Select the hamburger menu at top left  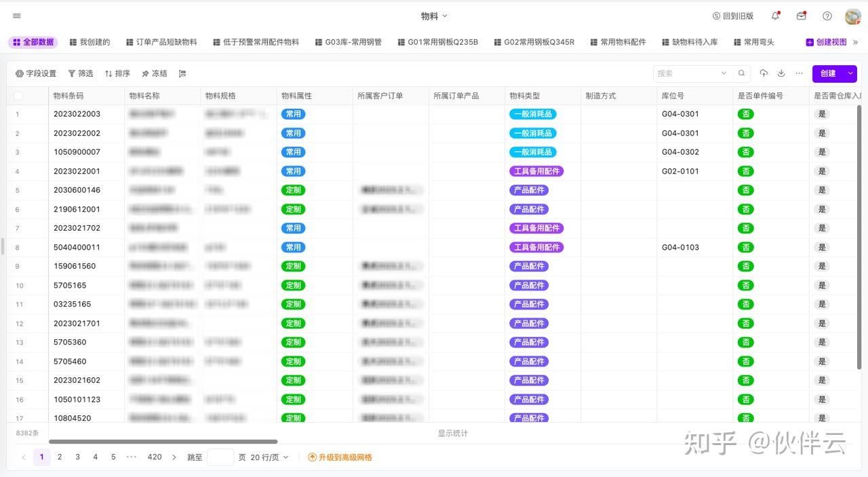[x=17, y=15]
